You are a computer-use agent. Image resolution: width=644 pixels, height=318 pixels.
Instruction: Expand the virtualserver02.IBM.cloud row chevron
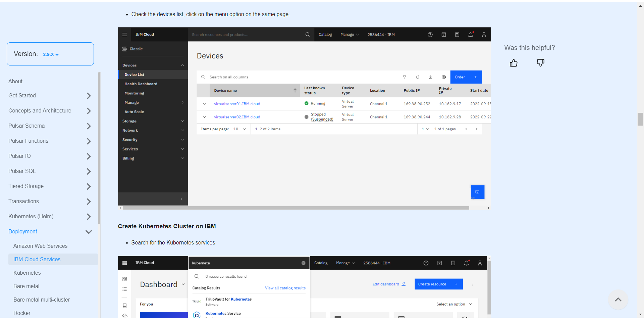click(204, 117)
